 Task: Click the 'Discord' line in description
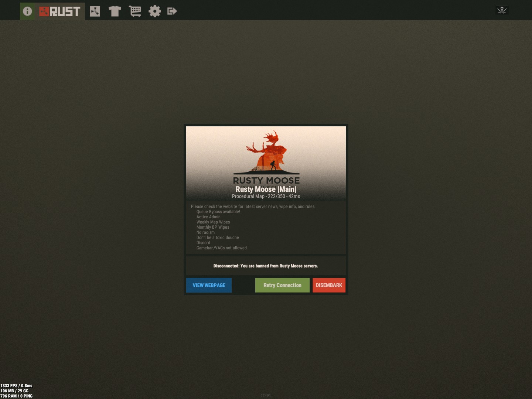(x=203, y=243)
